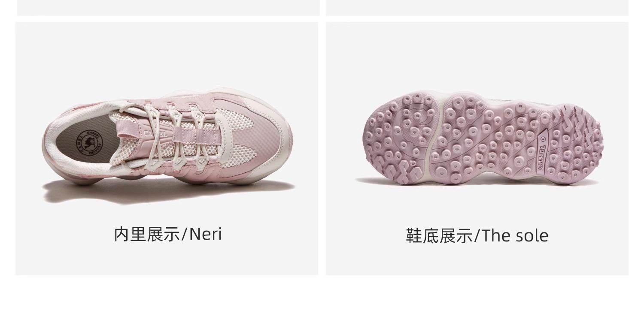
Task: Select the 鞋底展示/The sole caption
Action: [x=477, y=236]
